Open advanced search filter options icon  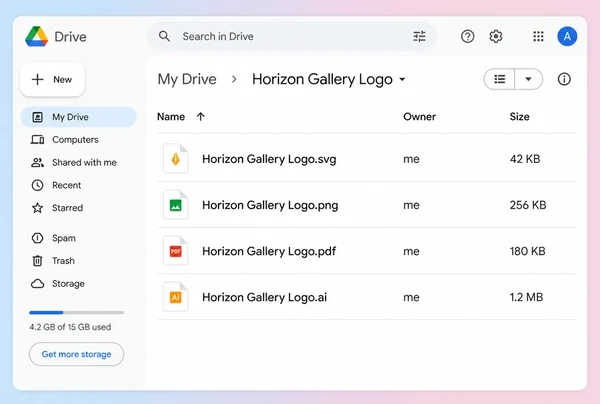click(x=419, y=36)
